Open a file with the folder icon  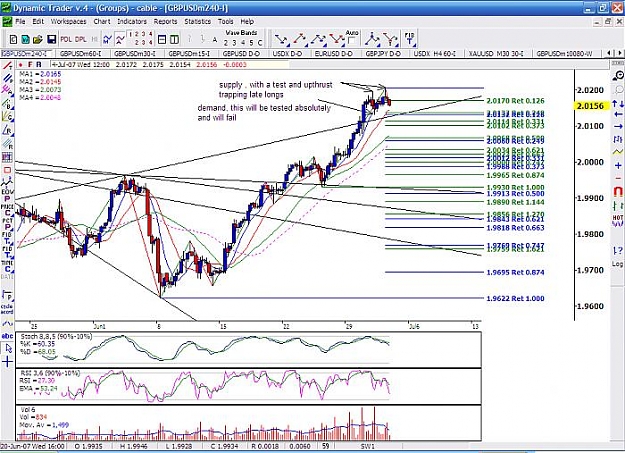click(x=38, y=39)
